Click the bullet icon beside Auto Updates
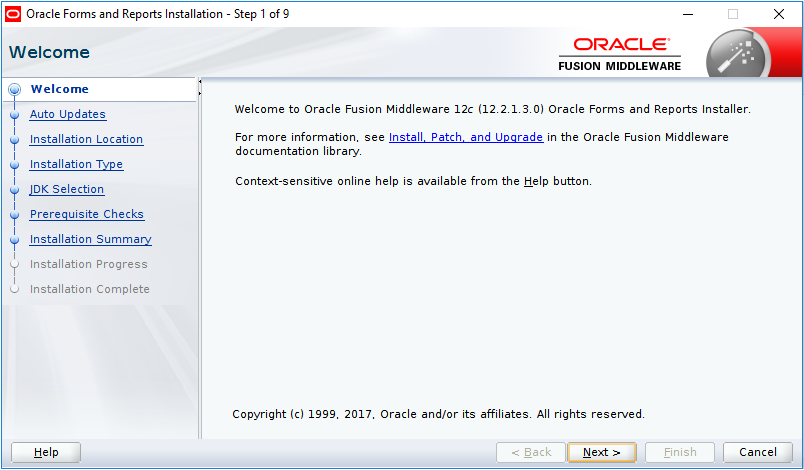 tap(14, 114)
